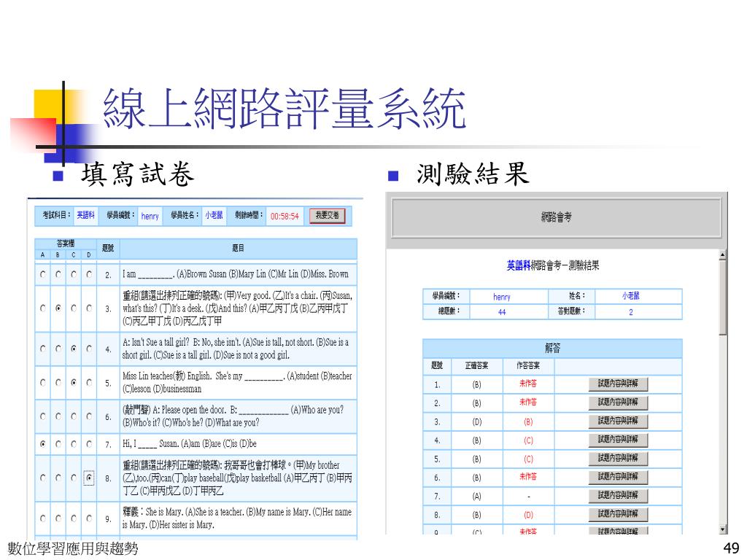Open 試題內容與詳解 for result question 2
Image resolution: width=747 pixels, height=560 pixels.
[618, 402]
